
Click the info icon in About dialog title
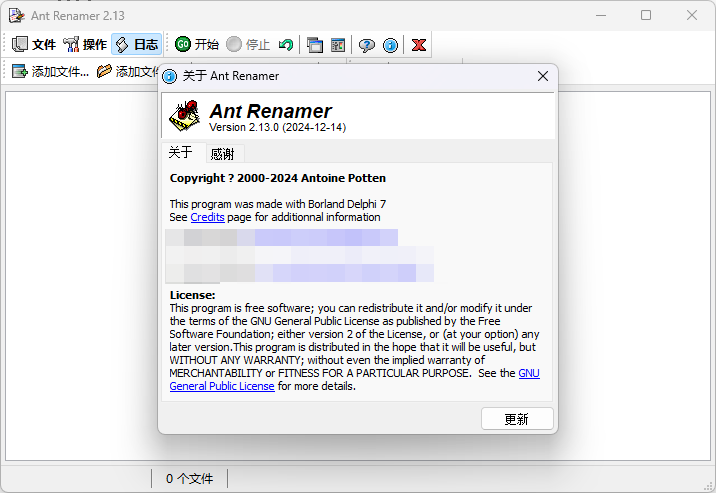[x=169, y=76]
